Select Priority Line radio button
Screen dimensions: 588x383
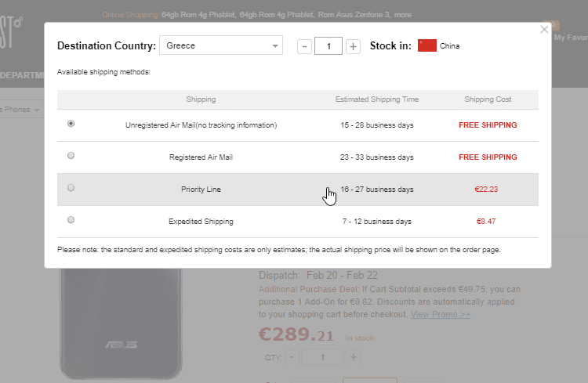71,188
